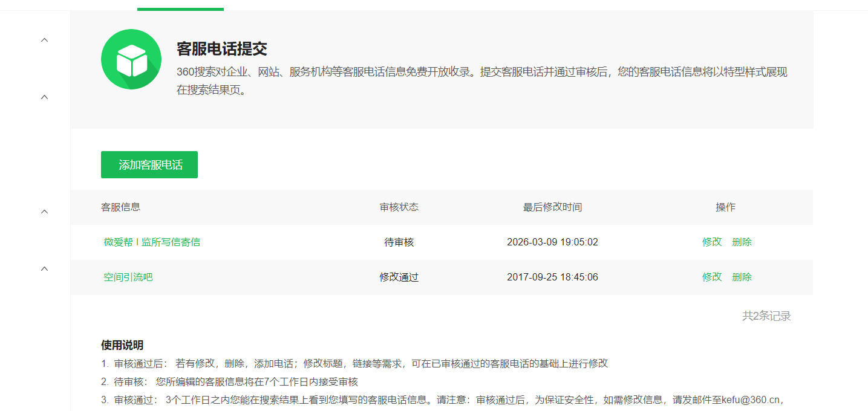Screen dimensions: 868x411
Task: Click the 修改通过 status cell
Action: (x=399, y=277)
